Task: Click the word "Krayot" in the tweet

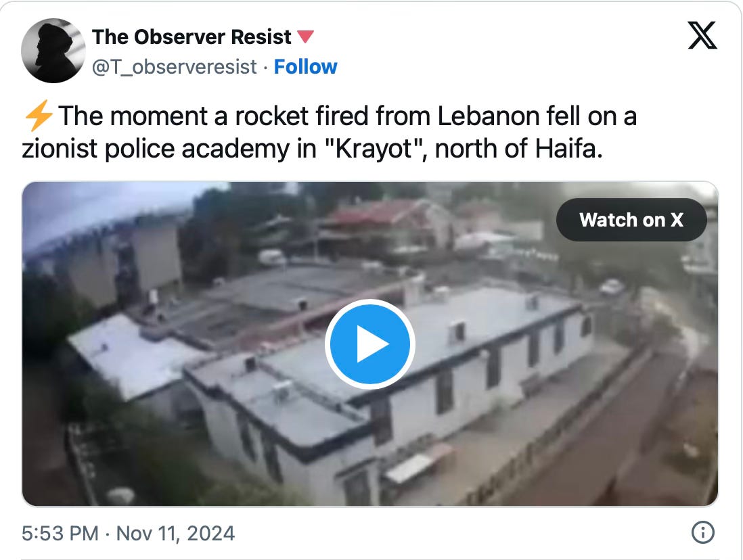Action: pos(374,149)
